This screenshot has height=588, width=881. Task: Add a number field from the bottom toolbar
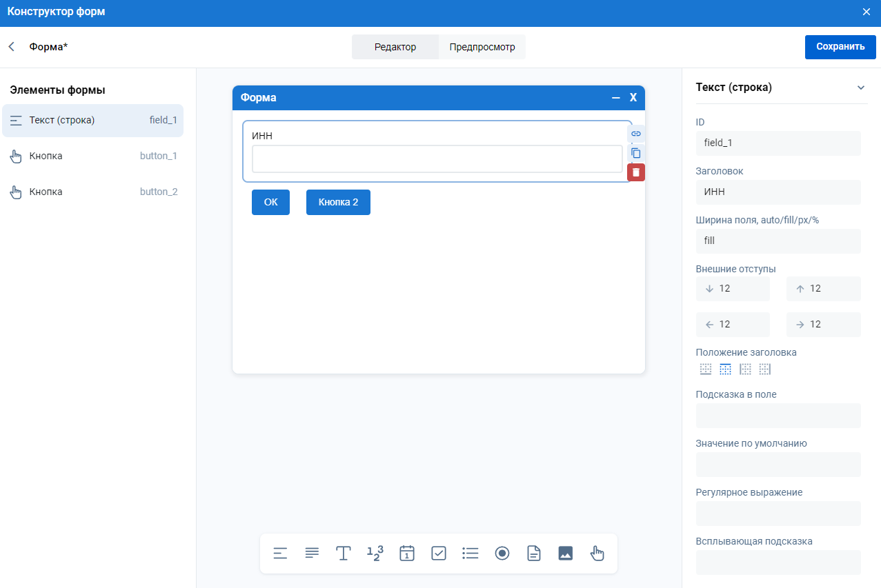coord(375,554)
